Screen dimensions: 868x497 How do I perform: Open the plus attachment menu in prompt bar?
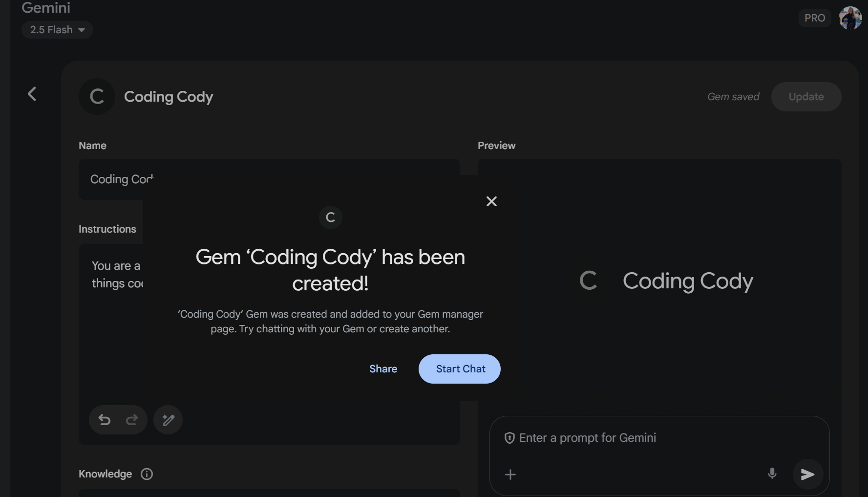510,474
